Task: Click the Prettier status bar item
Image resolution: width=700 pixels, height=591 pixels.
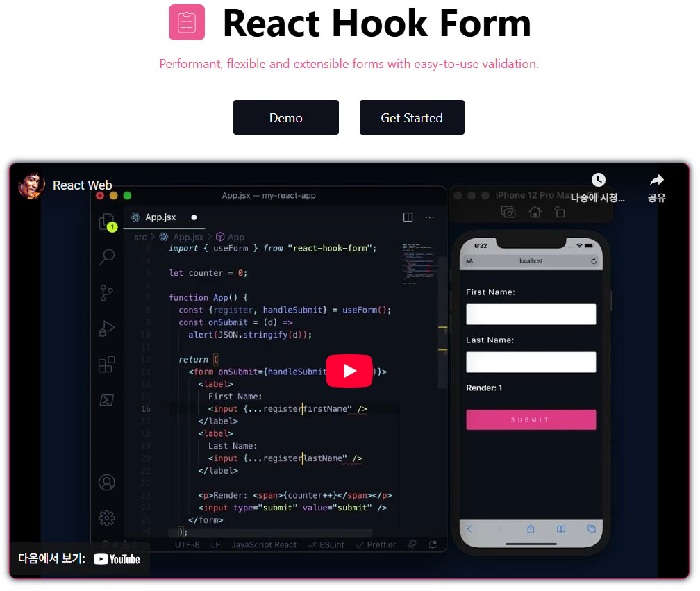Action: [376, 545]
